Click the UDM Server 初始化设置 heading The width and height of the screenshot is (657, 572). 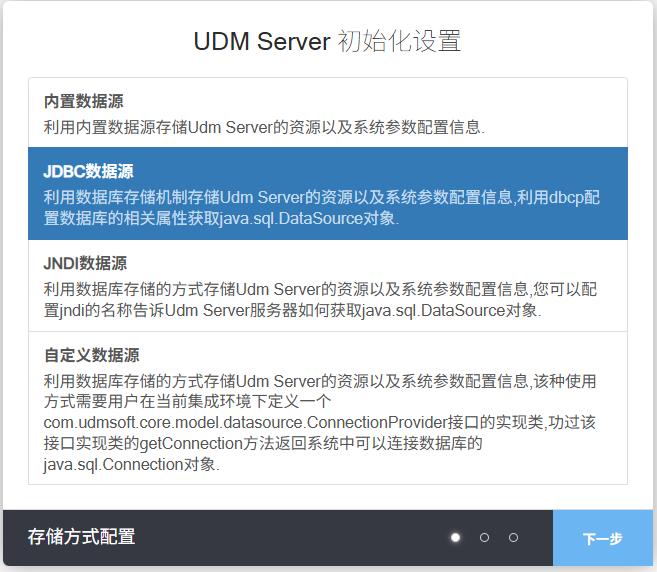[x=327, y=42]
